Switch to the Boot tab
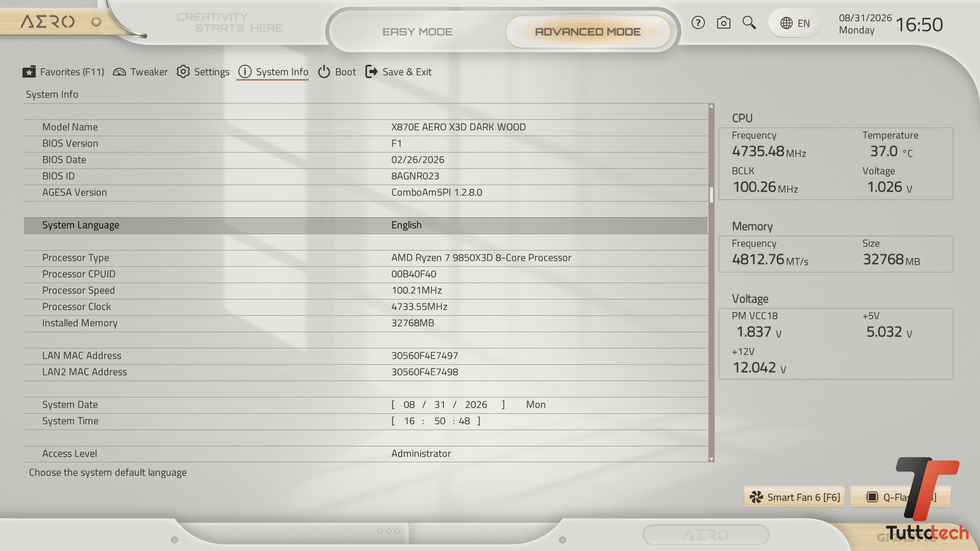Viewport: 980px width, 551px height. (337, 72)
